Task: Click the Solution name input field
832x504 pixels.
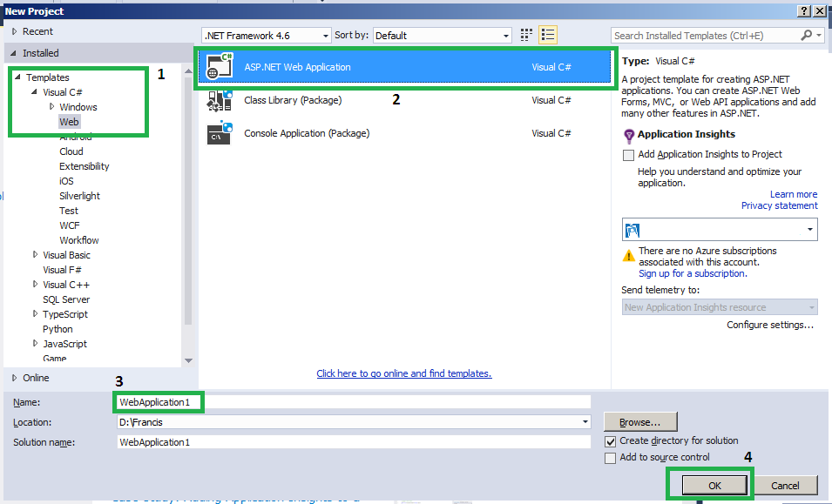Action: pyautogui.click(x=354, y=442)
